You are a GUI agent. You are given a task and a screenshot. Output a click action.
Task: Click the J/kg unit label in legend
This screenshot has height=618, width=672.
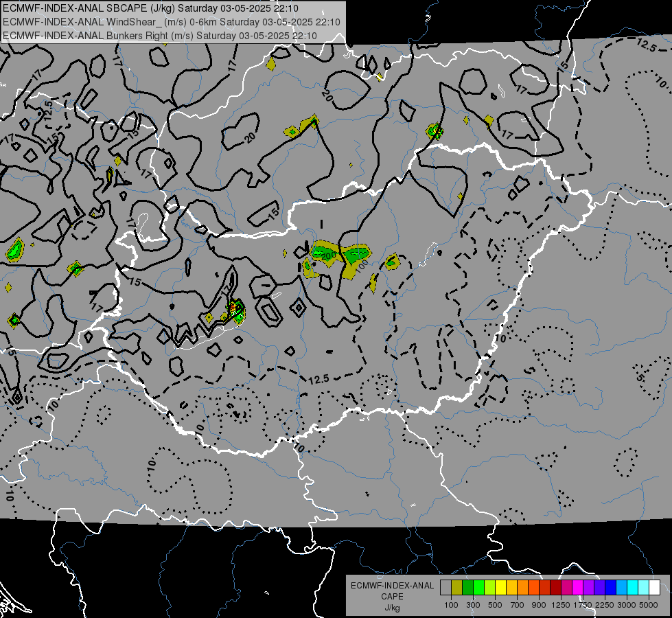click(x=392, y=608)
